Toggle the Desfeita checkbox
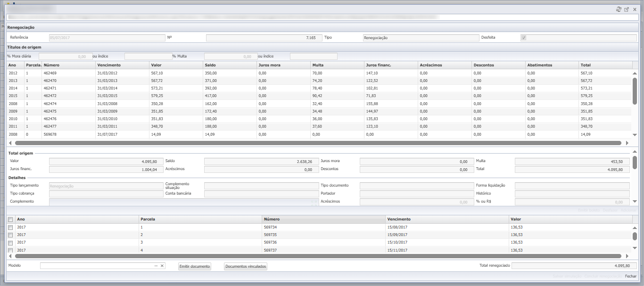The image size is (644, 286). 523,38
